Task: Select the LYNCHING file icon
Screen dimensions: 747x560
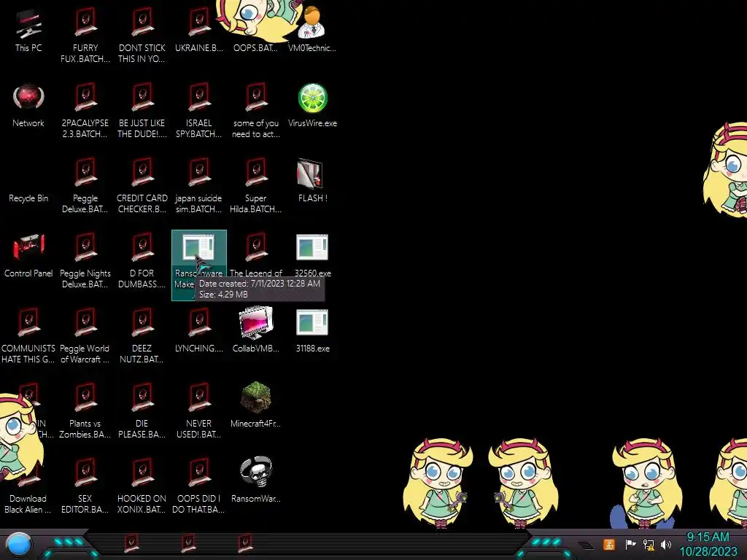Action: (199, 323)
